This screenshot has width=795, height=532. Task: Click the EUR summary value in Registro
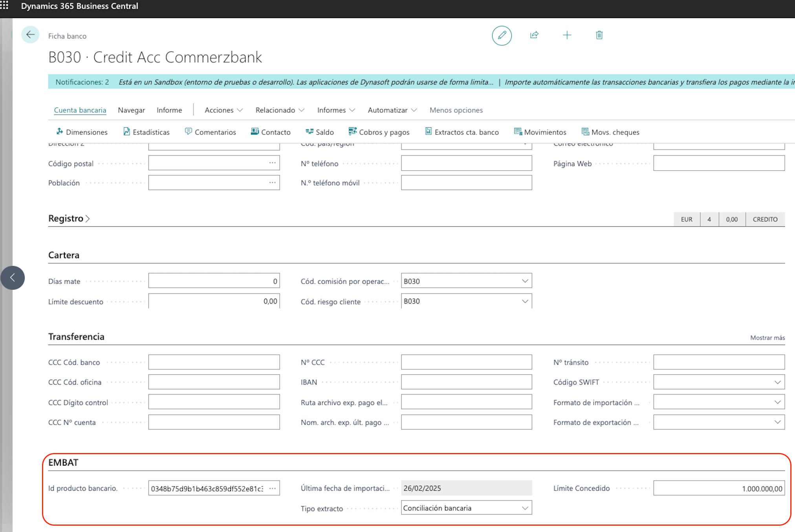click(687, 219)
